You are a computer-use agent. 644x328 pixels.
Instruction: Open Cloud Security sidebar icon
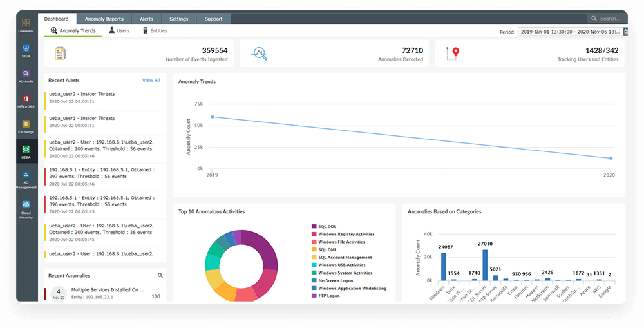(x=26, y=208)
